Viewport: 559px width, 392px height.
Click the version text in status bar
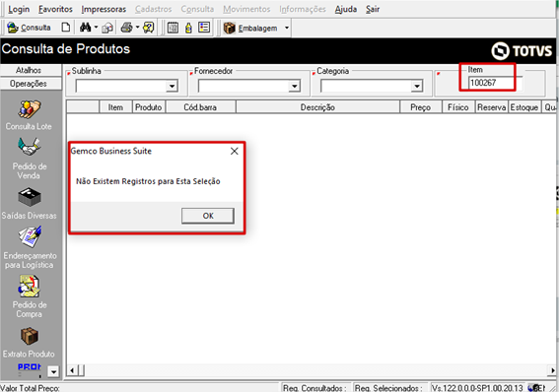477,388
